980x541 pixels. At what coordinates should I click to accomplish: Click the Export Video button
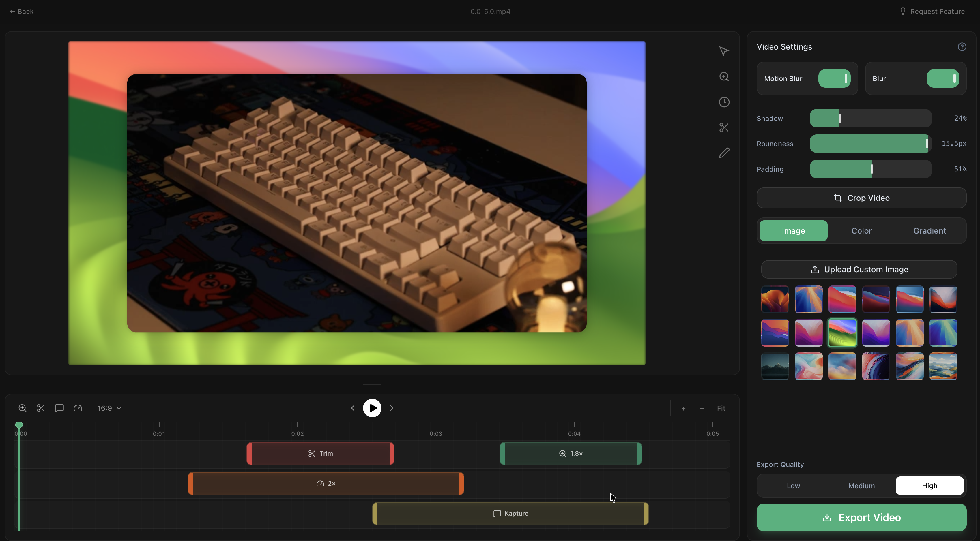pyautogui.click(x=861, y=517)
